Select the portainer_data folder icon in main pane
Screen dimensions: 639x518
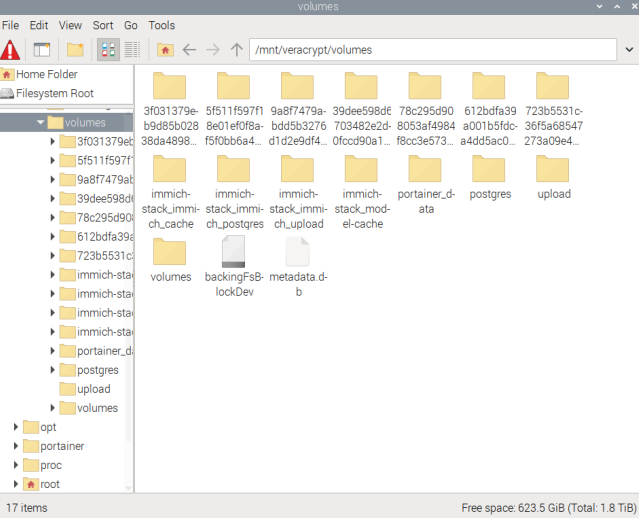(425, 169)
